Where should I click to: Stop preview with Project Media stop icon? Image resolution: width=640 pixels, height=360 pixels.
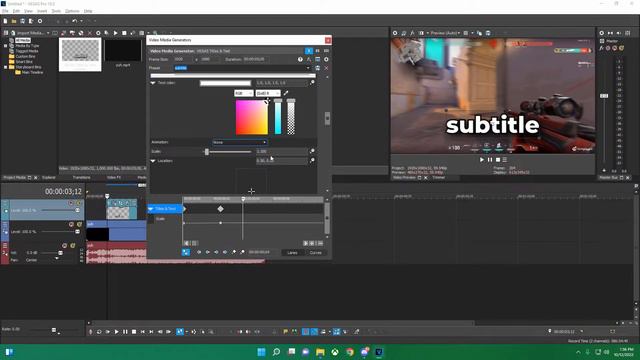pyautogui.click(x=124, y=33)
